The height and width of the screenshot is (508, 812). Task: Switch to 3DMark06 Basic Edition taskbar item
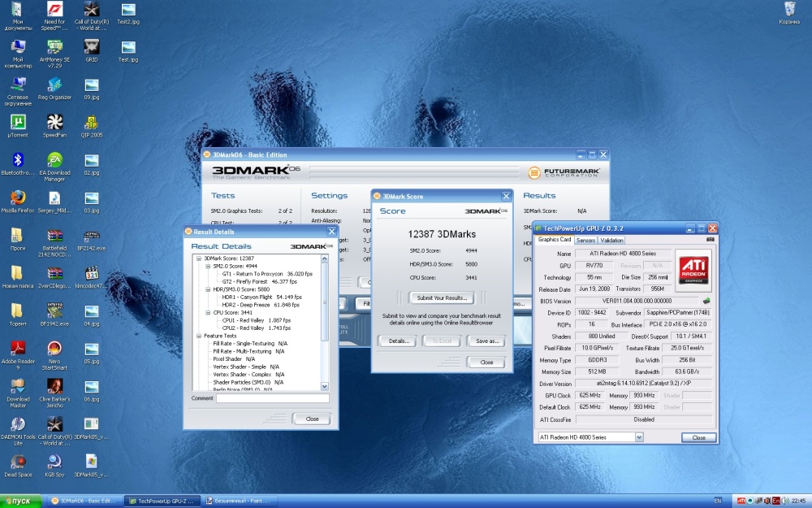[x=84, y=501]
